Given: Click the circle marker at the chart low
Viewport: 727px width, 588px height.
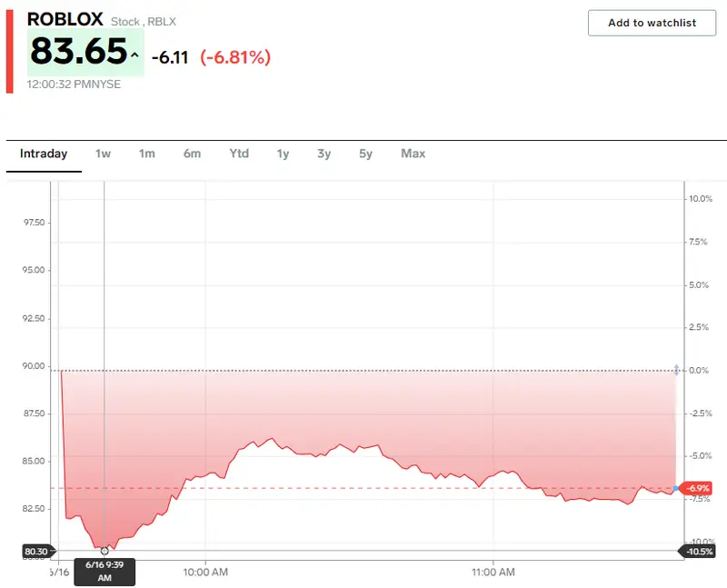Looking at the screenshot, I should coord(105,551).
